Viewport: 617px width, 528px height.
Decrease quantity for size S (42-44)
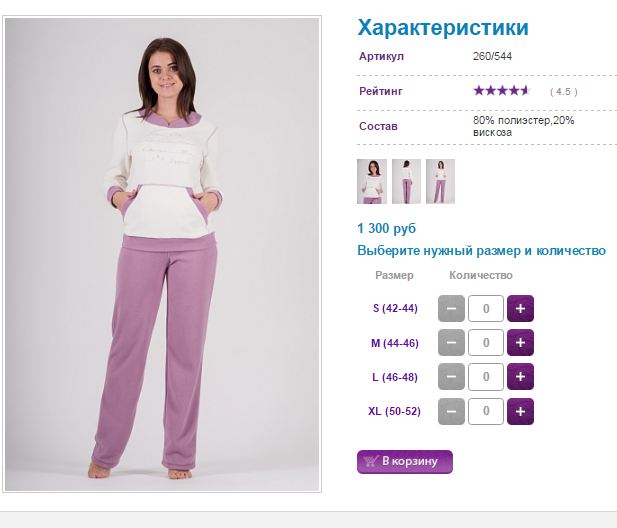[x=451, y=308]
